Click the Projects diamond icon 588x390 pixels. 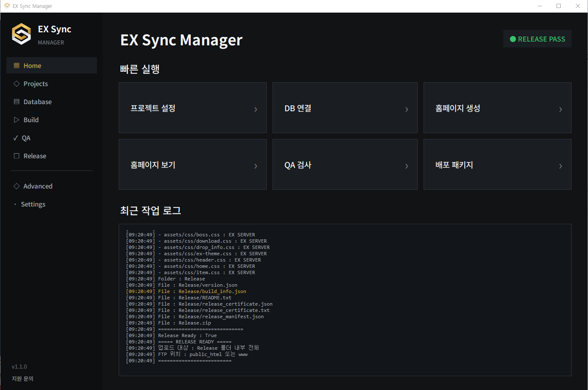tap(17, 84)
